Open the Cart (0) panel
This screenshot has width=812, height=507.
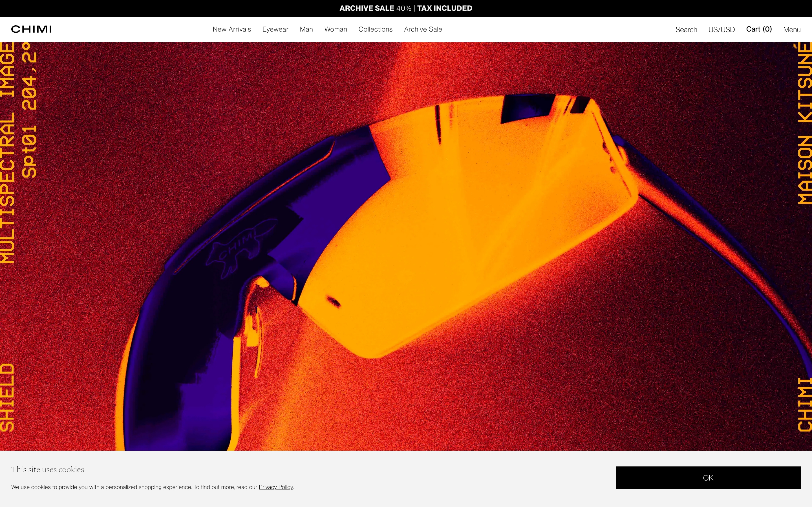click(x=759, y=29)
